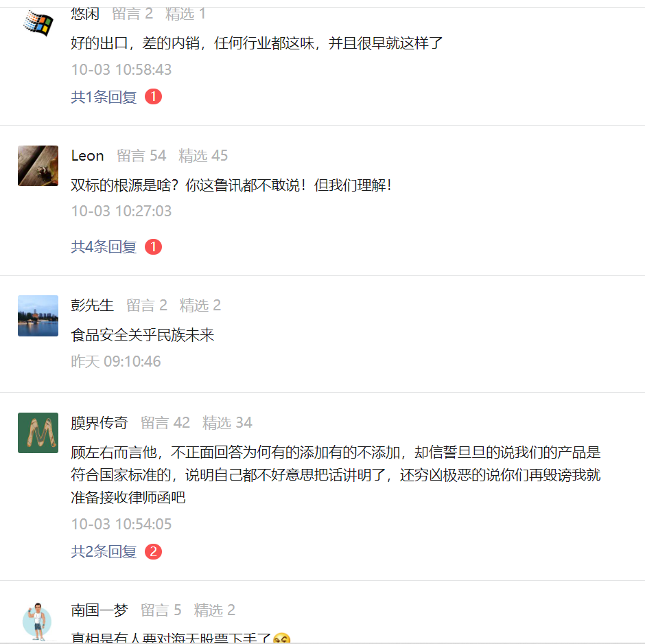Click the comment text 食品安全关乎民族未来
Screen dimensions: 645x644
pyautogui.click(x=142, y=335)
